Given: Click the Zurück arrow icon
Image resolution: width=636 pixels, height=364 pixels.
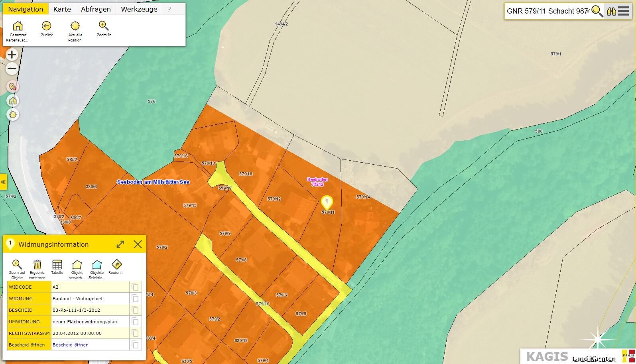Looking at the screenshot, I should [46, 26].
